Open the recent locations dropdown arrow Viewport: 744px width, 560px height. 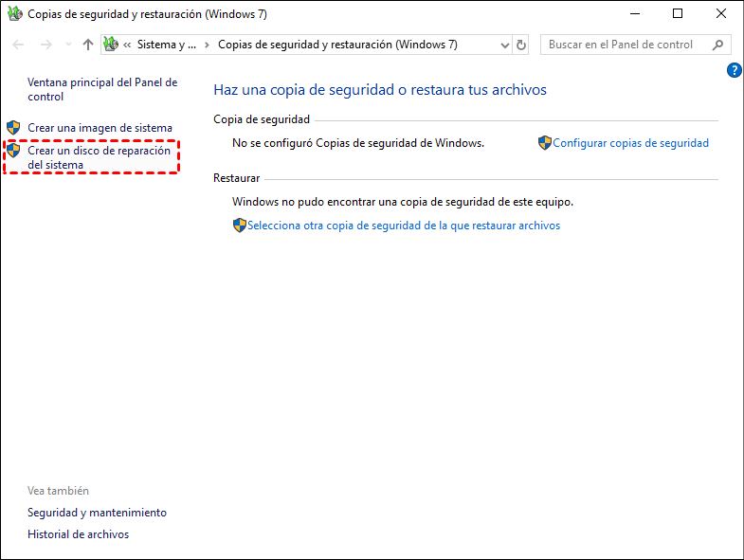[67, 45]
